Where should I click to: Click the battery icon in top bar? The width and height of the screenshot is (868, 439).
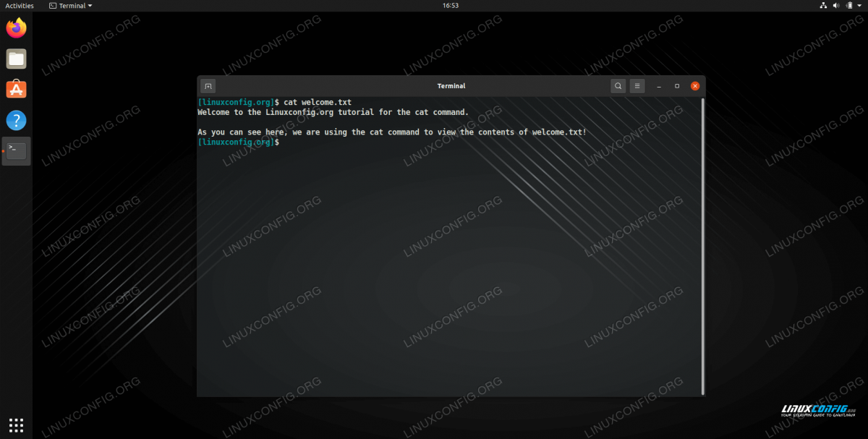[848, 6]
